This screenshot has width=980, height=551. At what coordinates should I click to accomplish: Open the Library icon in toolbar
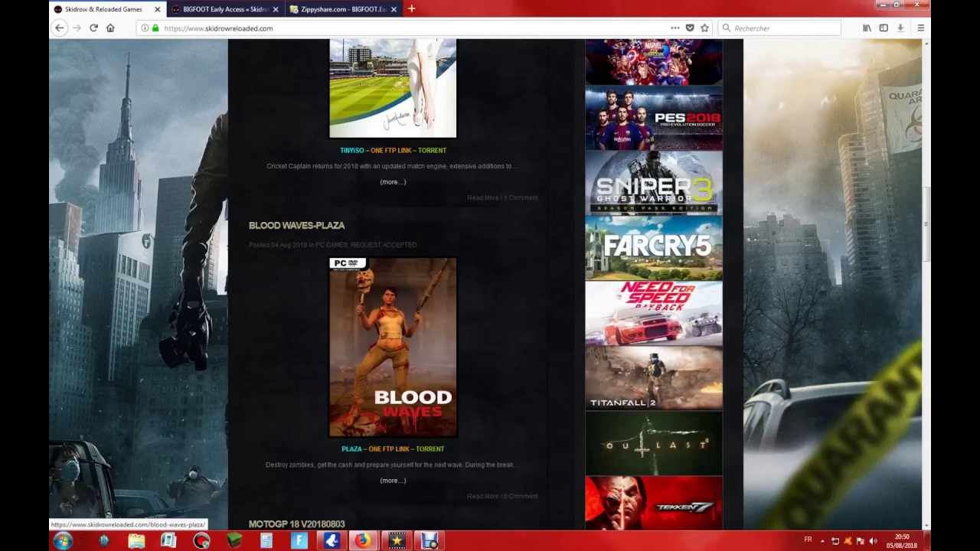[x=867, y=28]
